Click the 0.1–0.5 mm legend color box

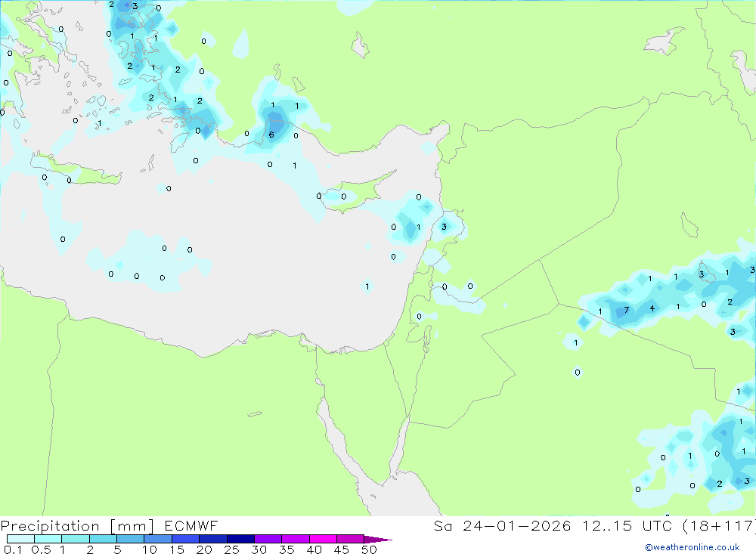click(20, 539)
